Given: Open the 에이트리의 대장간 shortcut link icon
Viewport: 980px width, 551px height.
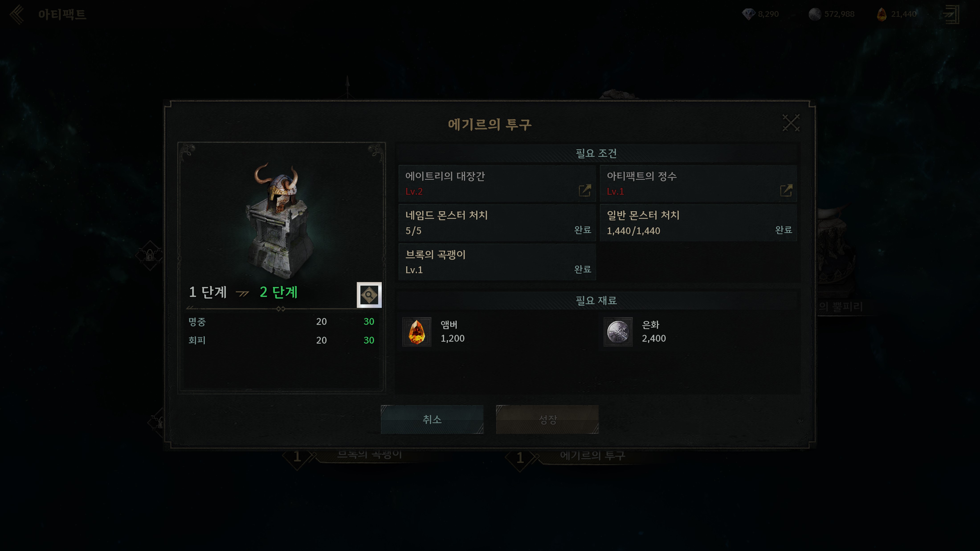Looking at the screenshot, I should tap(584, 190).
